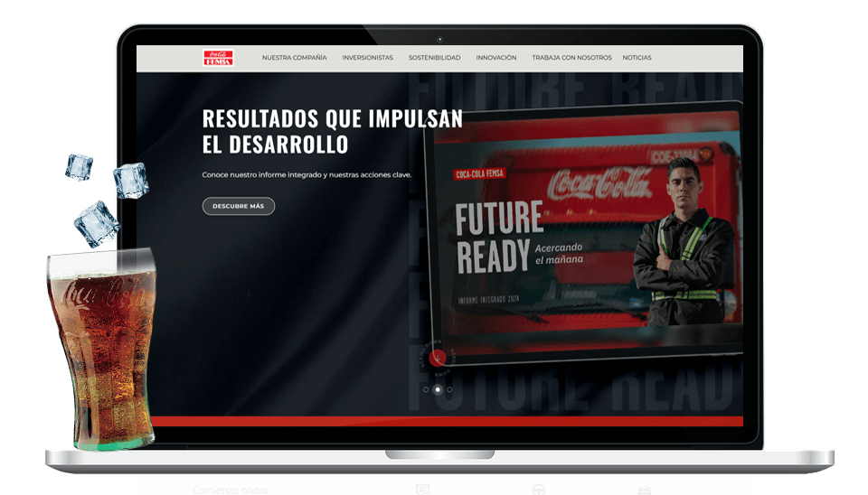Viewport: 868px width, 495px height.
Task: Click the headline Resultados que impulsan el desarrollo
Action: click(x=332, y=131)
